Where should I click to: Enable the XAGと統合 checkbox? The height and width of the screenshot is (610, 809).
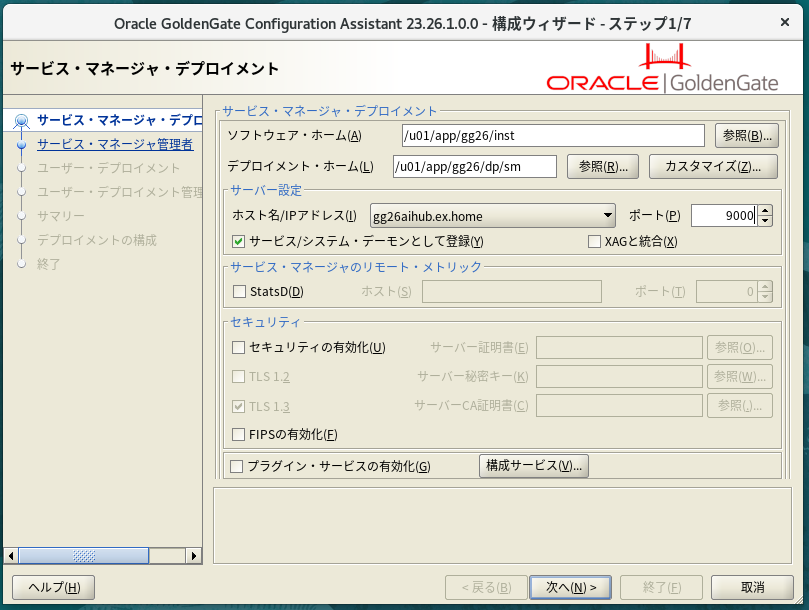595,241
